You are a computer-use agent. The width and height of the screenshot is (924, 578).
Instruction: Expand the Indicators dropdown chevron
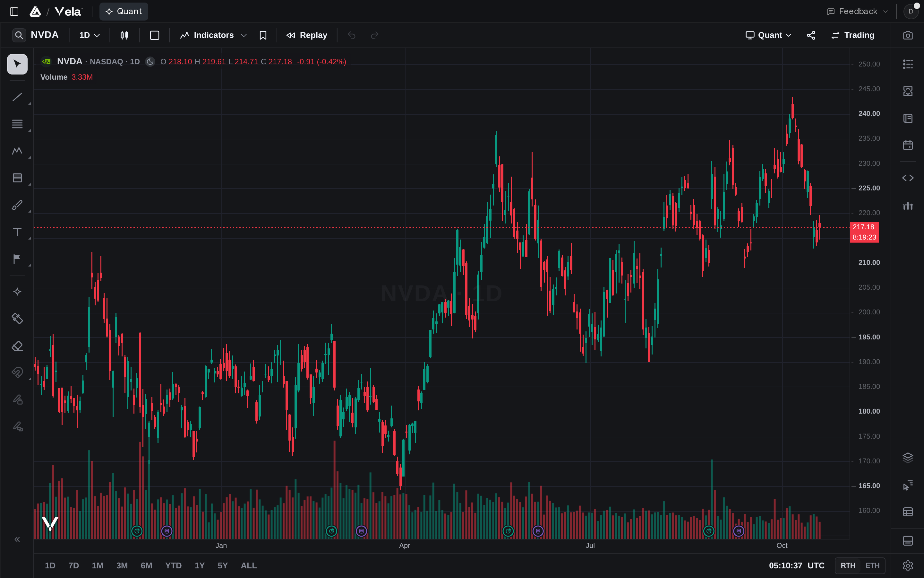[x=244, y=35]
